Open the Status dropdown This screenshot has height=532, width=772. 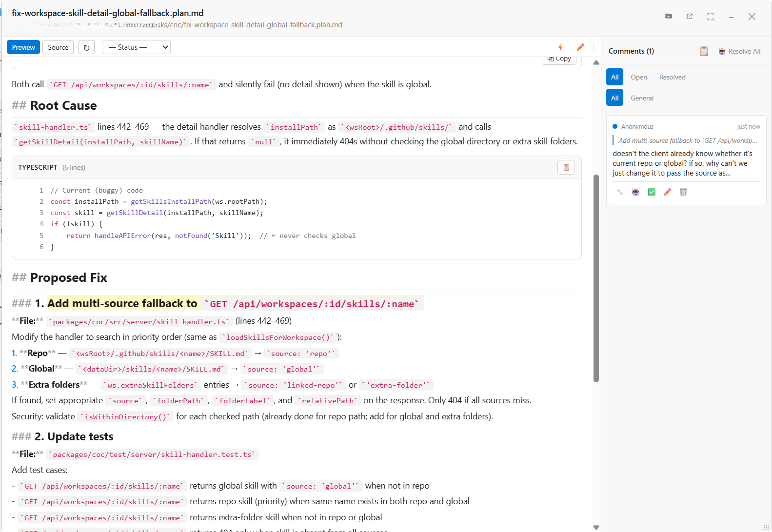click(136, 47)
